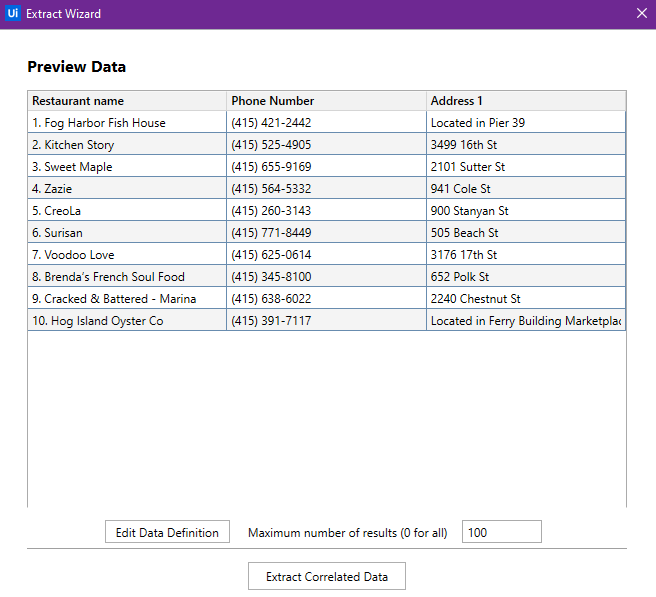656x597 pixels.
Task: Select address 2101 Sutter St
Action: 526,167
